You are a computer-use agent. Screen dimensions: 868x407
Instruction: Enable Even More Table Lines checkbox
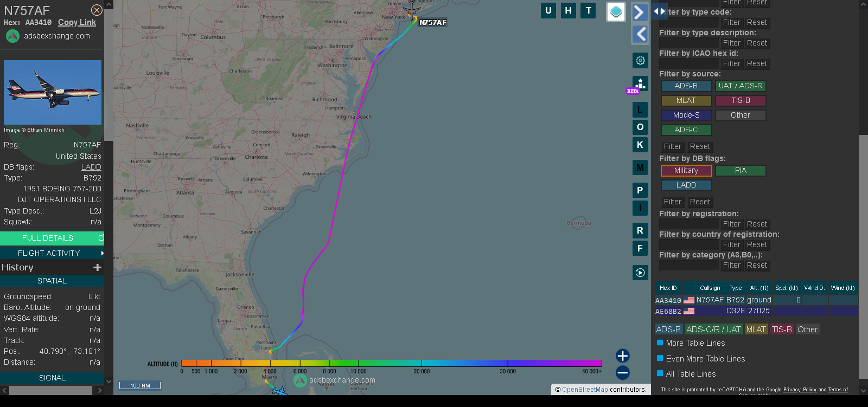pyautogui.click(x=660, y=358)
